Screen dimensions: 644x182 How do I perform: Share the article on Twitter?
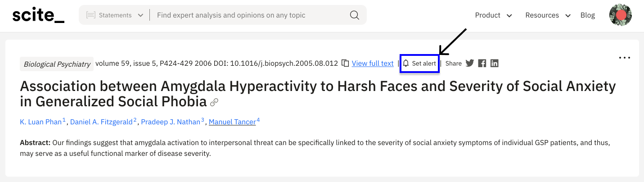470,64
